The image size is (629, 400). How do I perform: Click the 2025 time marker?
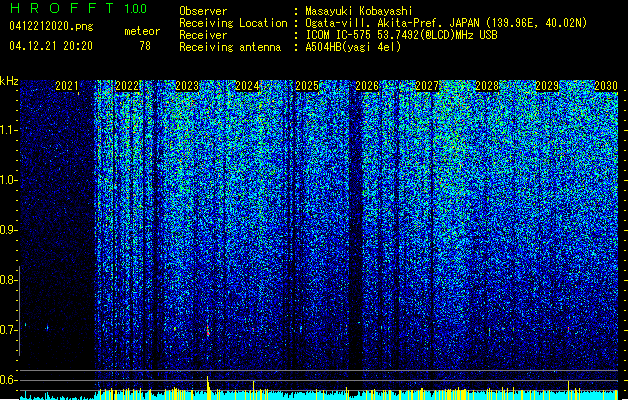307,86
